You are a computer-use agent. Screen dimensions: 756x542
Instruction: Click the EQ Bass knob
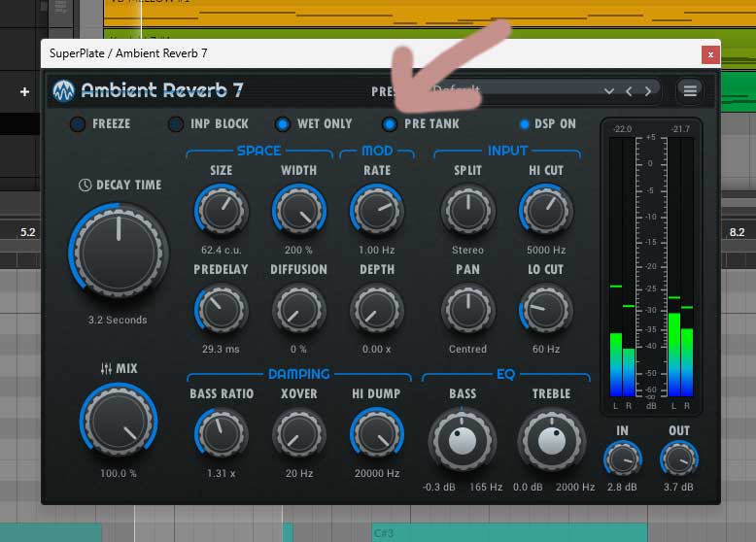pyautogui.click(x=463, y=440)
